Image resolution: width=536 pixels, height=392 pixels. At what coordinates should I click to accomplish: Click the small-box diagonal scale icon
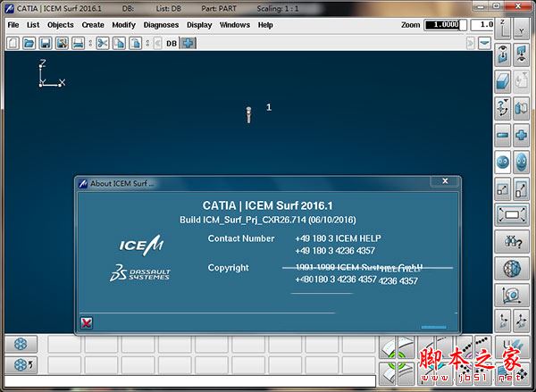coord(502,189)
